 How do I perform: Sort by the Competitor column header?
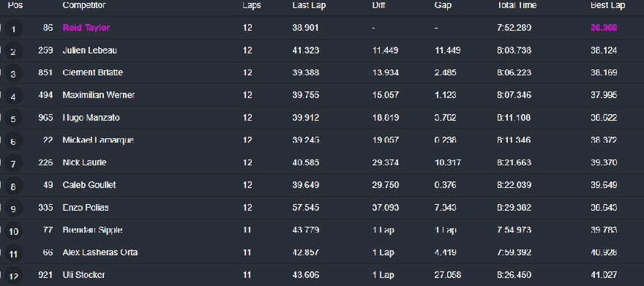(x=83, y=5)
